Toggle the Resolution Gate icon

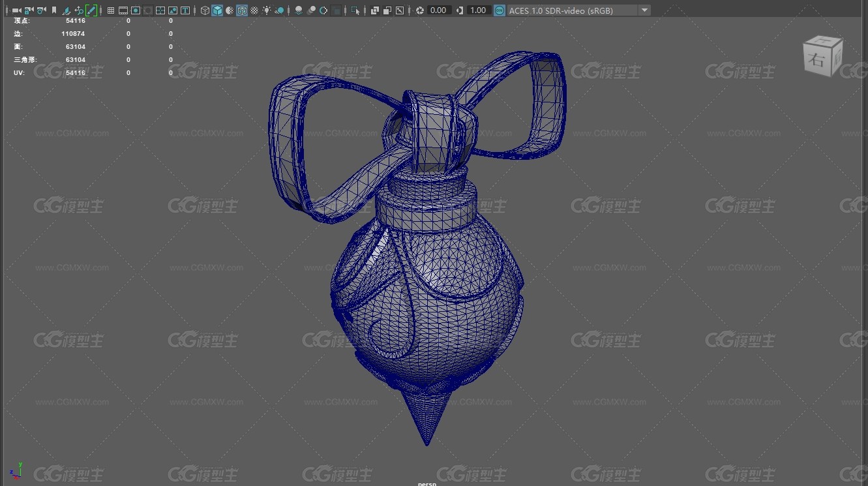(136, 10)
